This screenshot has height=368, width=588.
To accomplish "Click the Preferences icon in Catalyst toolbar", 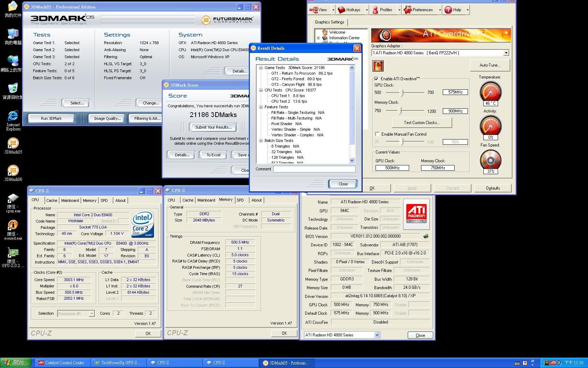I will pos(407,10).
